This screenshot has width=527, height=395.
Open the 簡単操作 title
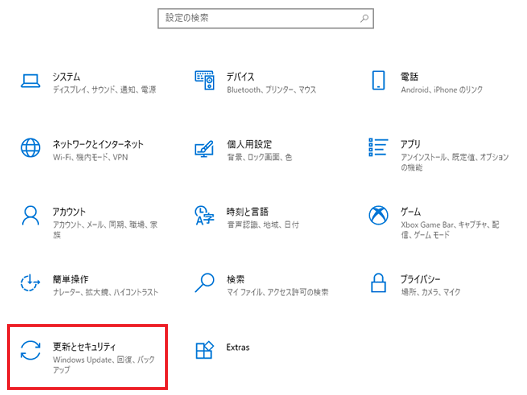pyautogui.click(x=70, y=279)
